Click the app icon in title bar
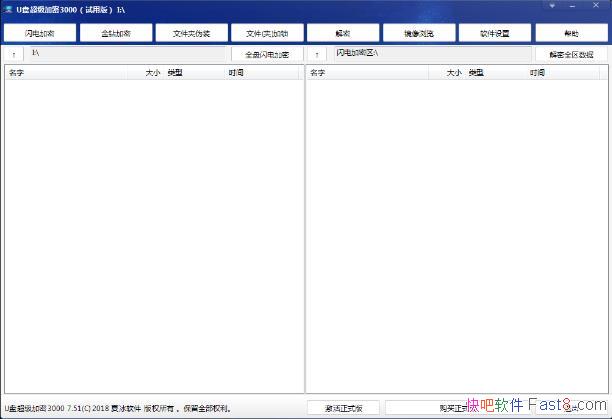Image resolution: width=612 pixels, height=419 pixels. point(8,9)
